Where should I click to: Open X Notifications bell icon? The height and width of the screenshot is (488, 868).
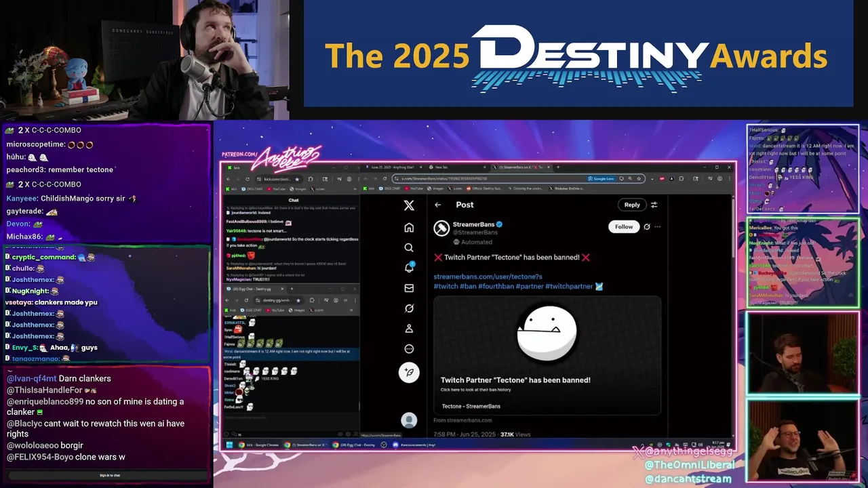coord(409,268)
